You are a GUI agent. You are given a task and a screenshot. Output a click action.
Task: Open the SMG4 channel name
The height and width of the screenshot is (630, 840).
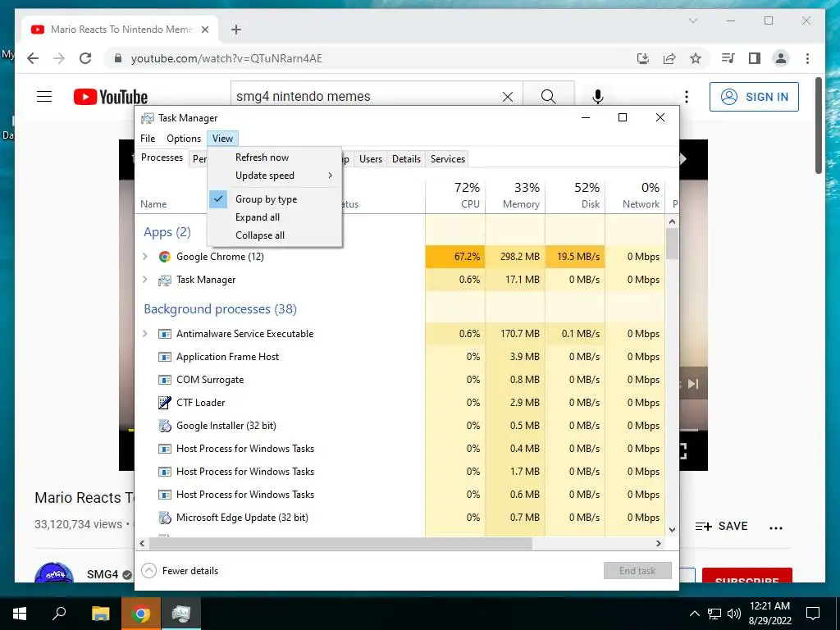[103, 574]
